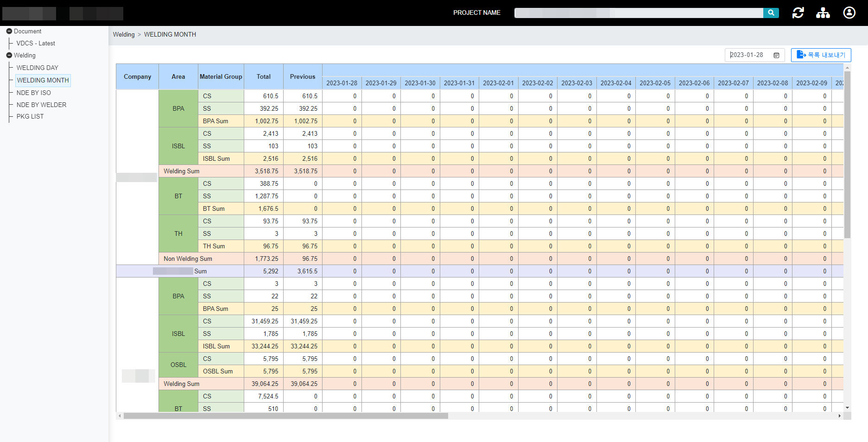The height and width of the screenshot is (442, 868).
Task: Click the 2023-01-28 date column header
Action: 342,83
